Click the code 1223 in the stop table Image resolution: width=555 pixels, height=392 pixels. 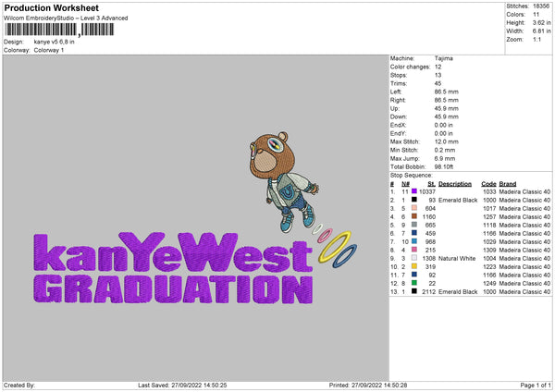489,266
